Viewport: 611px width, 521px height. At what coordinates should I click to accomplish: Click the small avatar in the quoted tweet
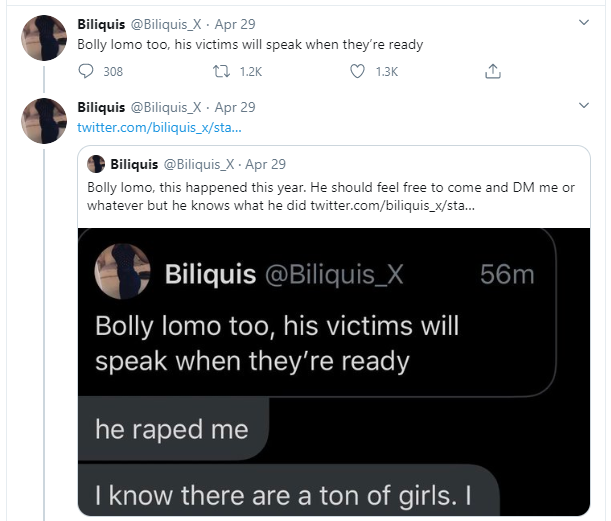coord(97,164)
